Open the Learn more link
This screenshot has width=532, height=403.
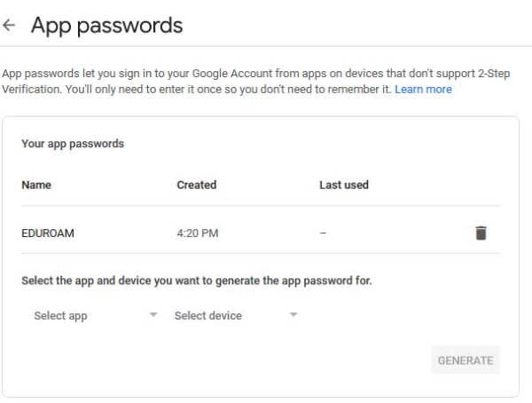click(x=423, y=90)
